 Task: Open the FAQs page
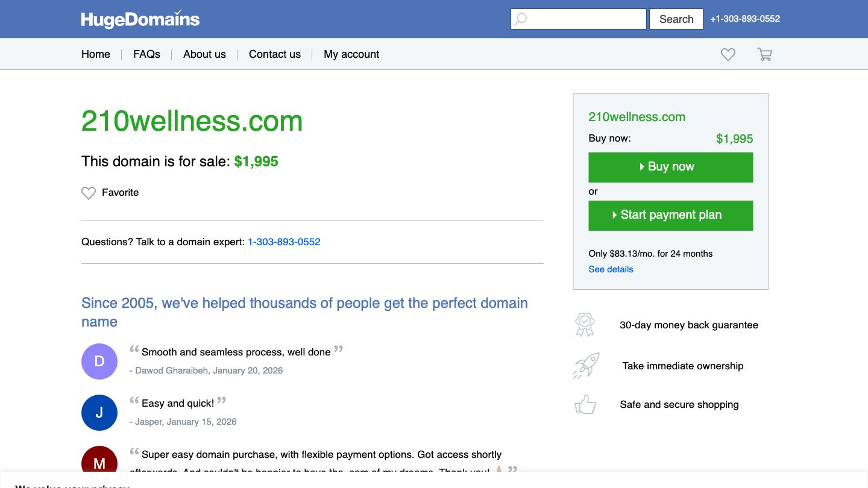click(x=146, y=54)
